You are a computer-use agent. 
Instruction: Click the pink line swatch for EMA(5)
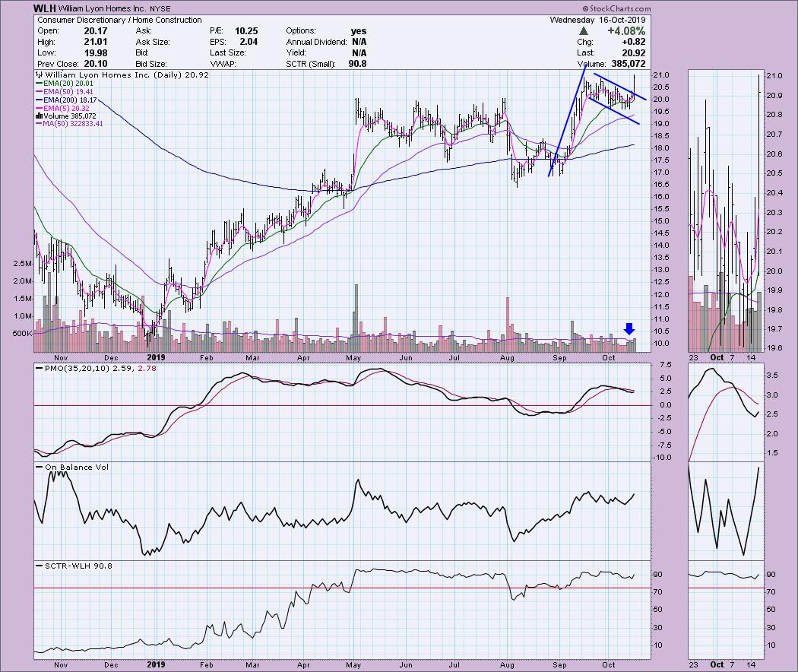coord(39,109)
